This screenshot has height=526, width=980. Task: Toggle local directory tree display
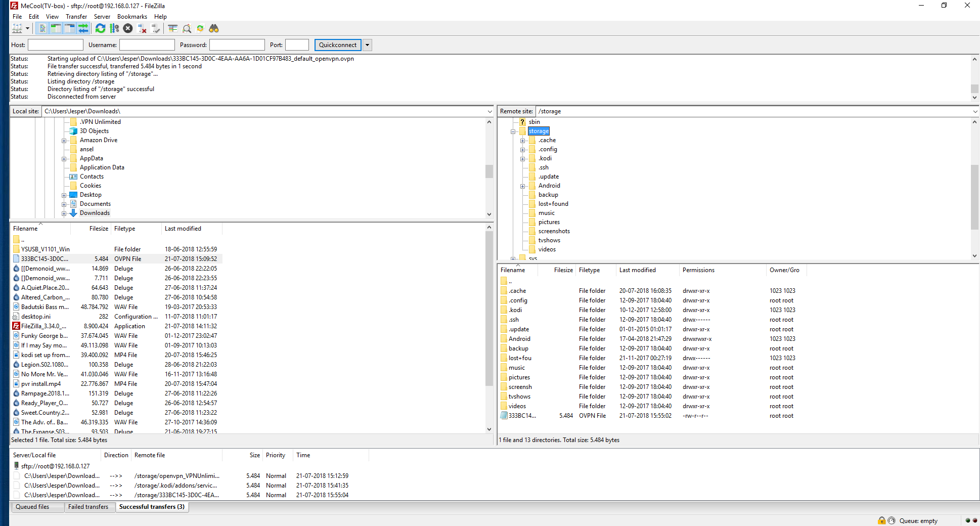tap(56, 29)
